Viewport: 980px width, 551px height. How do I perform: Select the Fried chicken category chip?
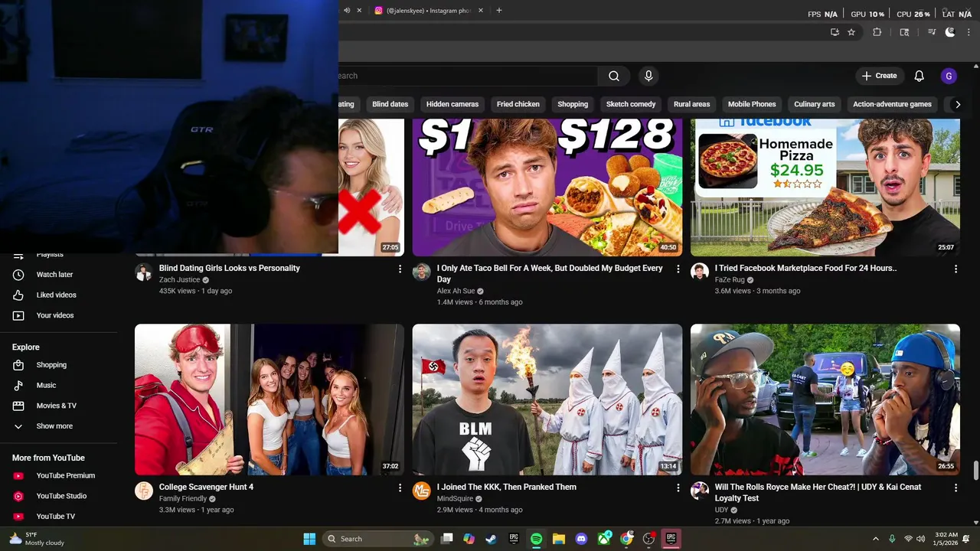(x=518, y=104)
